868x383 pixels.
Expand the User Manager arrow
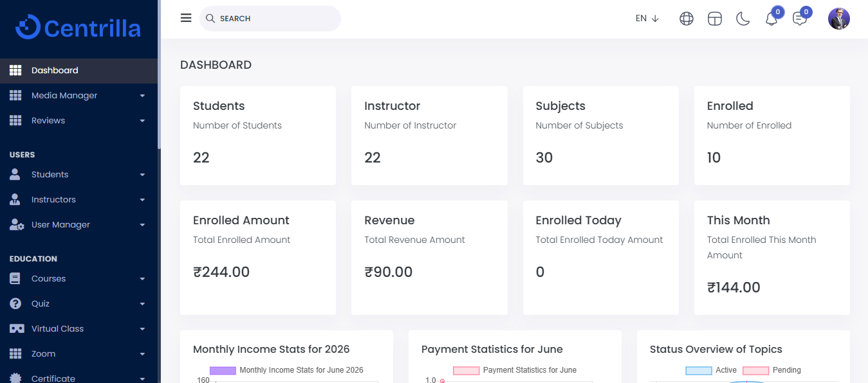tap(142, 225)
